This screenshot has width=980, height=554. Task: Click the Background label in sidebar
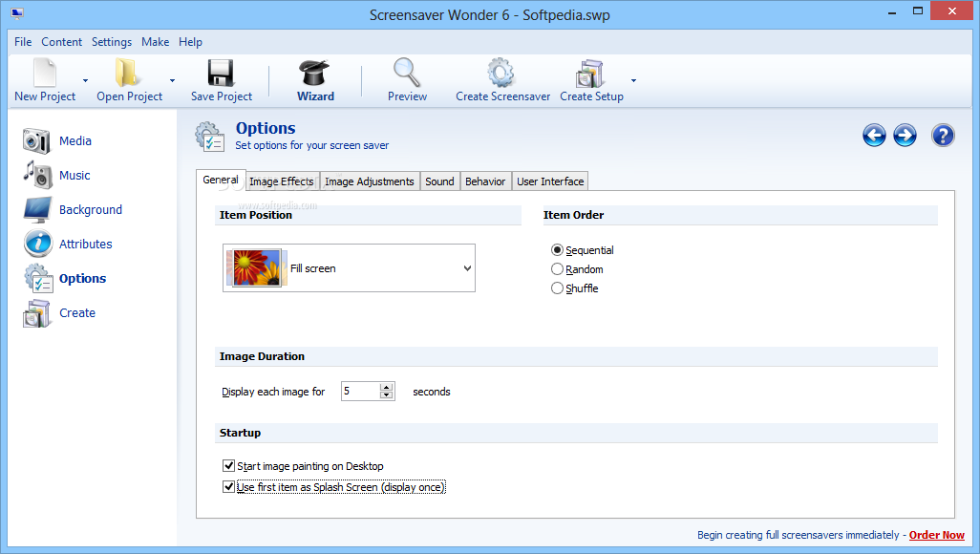pos(91,209)
